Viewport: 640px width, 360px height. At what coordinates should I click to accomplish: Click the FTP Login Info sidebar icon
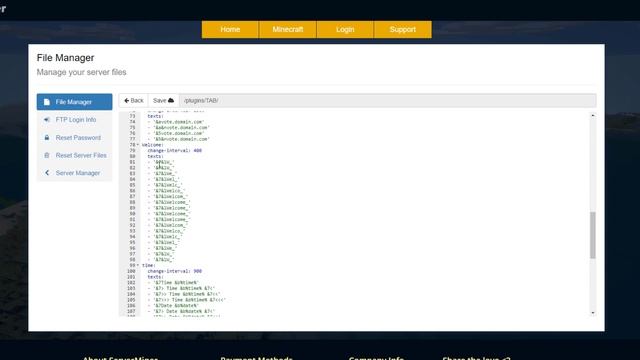[x=47, y=120]
